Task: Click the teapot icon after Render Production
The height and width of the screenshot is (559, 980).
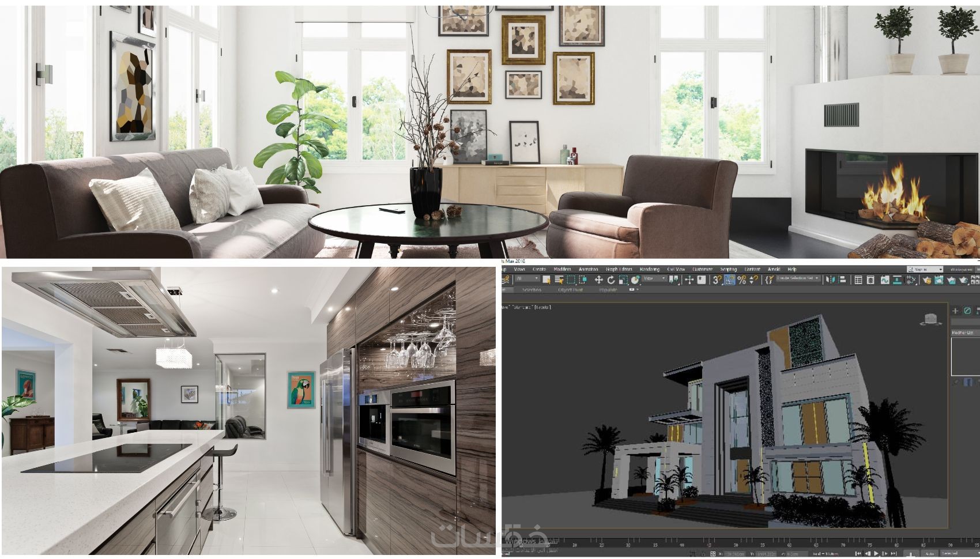Action: pyautogui.click(x=963, y=279)
